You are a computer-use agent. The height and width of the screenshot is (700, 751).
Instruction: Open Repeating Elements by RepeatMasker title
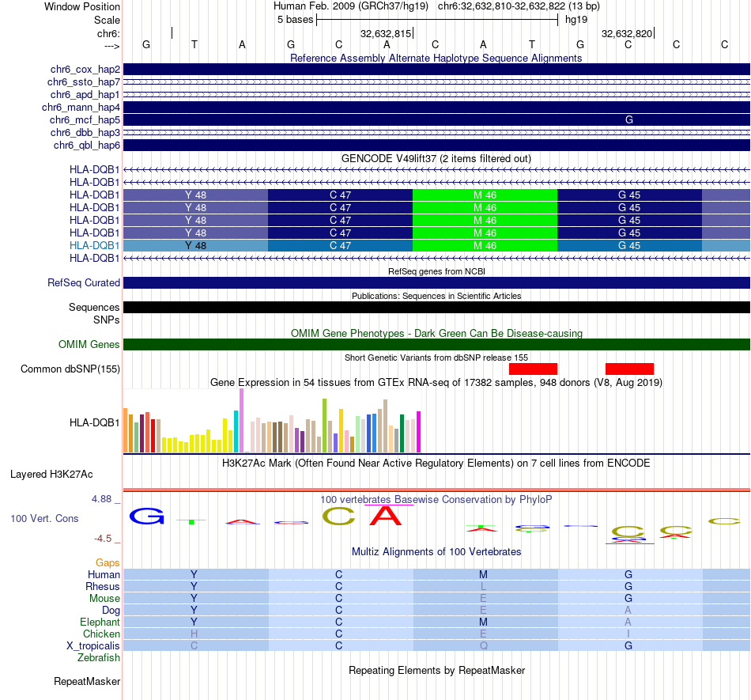(x=436, y=671)
